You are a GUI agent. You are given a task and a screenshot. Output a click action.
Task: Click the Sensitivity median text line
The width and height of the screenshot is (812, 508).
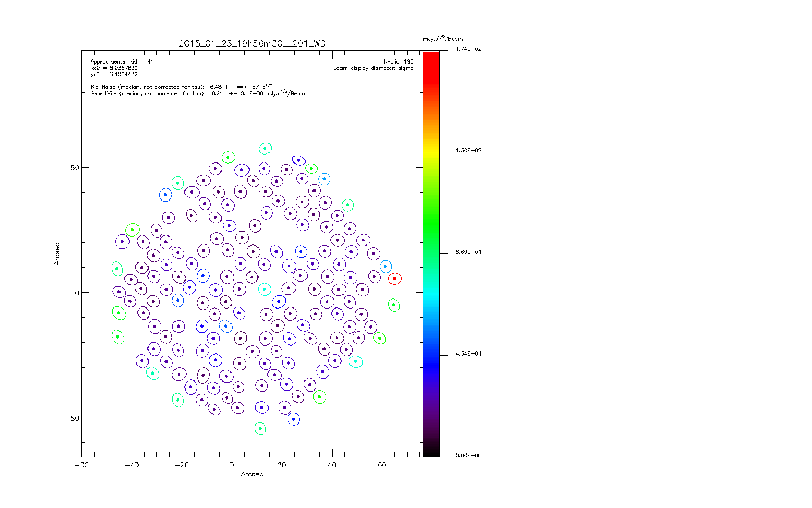(x=198, y=93)
